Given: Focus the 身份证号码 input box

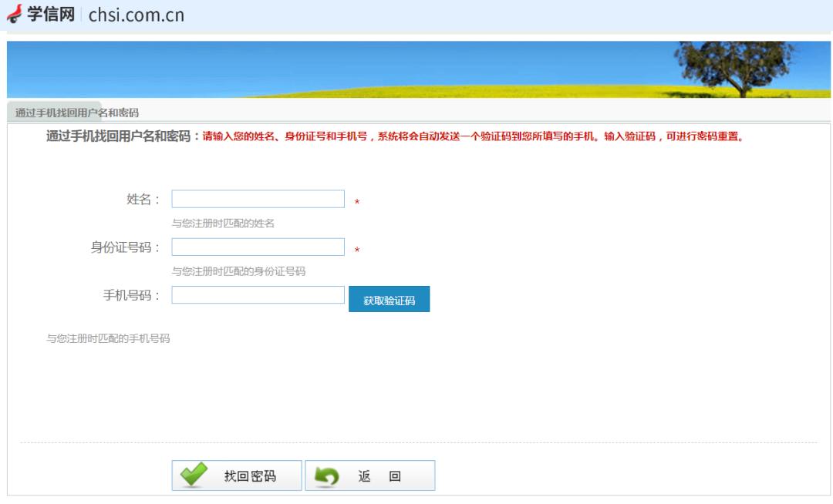Looking at the screenshot, I should click(x=257, y=247).
